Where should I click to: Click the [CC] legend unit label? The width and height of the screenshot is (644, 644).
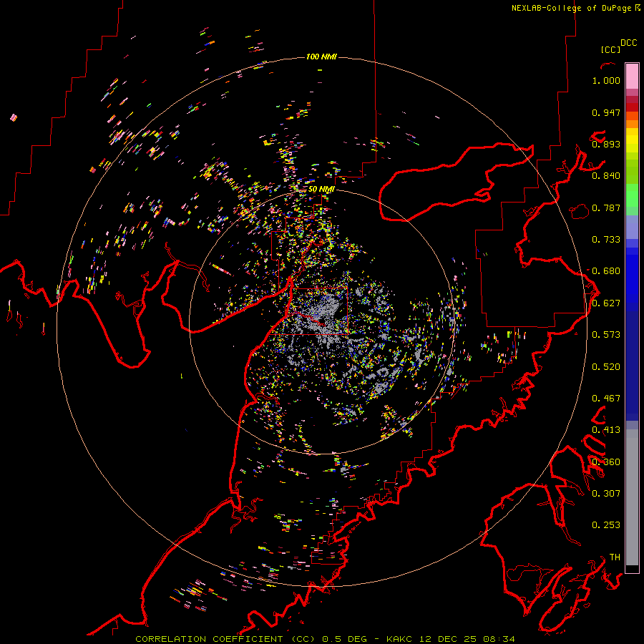(610, 49)
